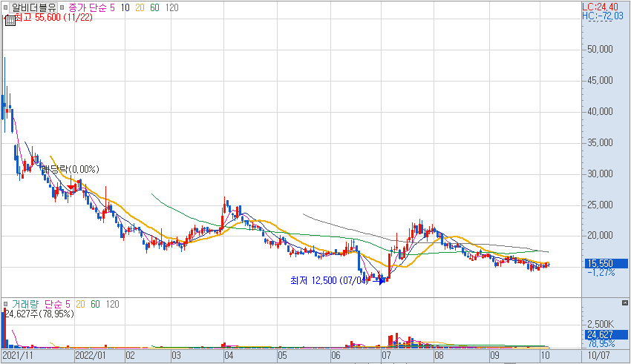631x364 pixels.
Task: Close the volume panel with X button
Action: pyautogui.click(x=624, y=302)
